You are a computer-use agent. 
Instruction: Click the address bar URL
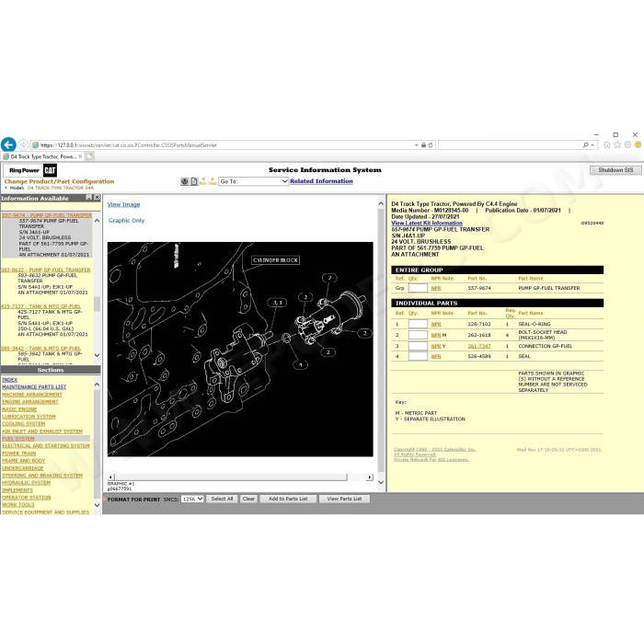(x=128, y=145)
